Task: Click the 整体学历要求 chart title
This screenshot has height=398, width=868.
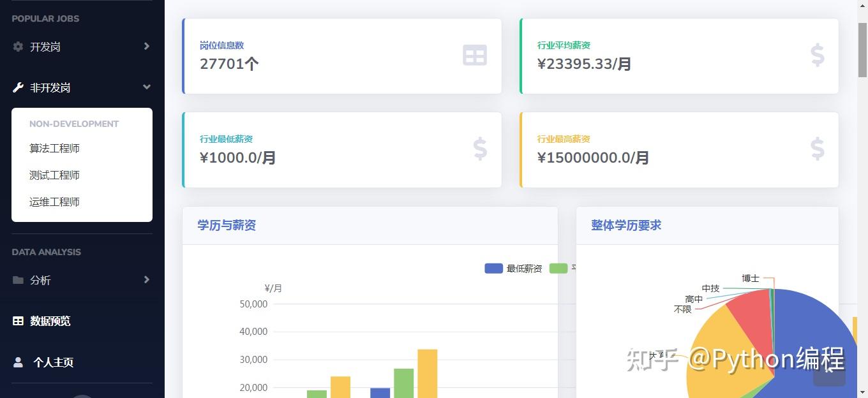Action: pyautogui.click(x=626, y=225)
